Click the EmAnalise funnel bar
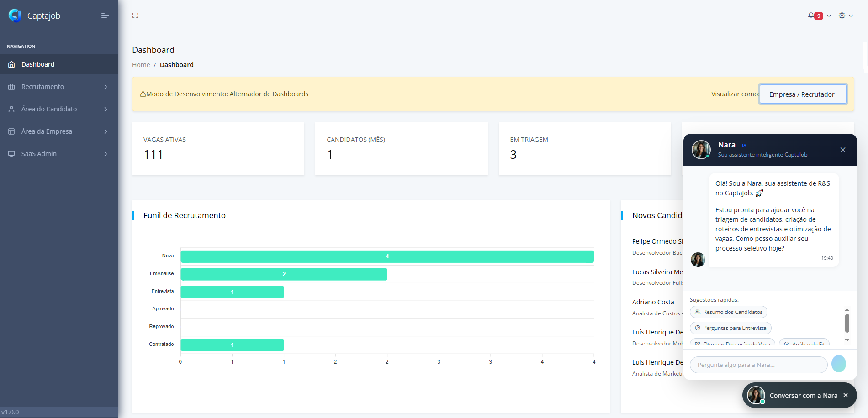 pos(284,274)
